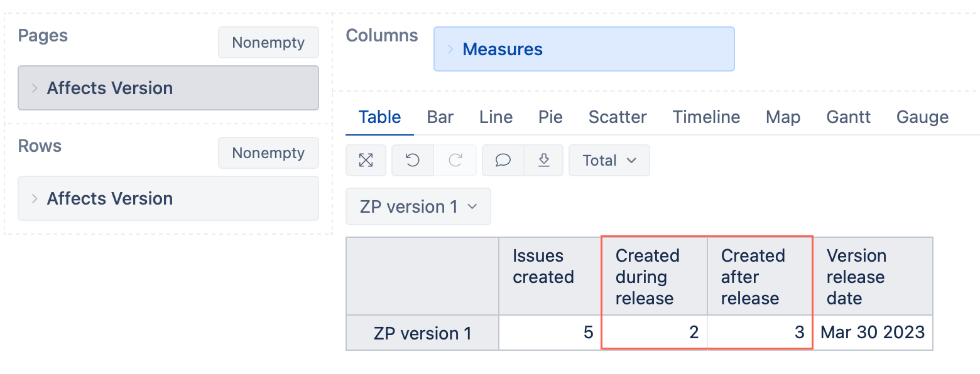Open the ZP version 1 page selector

[418, 206]
